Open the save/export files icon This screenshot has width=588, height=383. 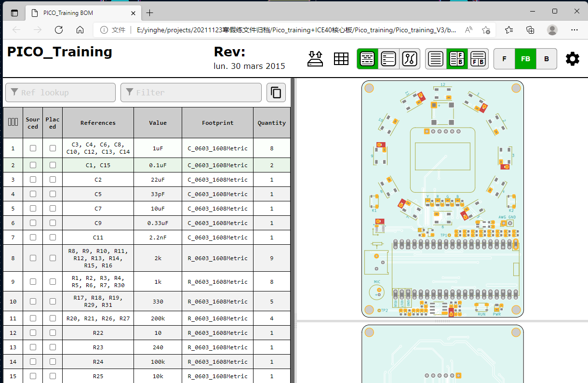[x=316, y=59]
